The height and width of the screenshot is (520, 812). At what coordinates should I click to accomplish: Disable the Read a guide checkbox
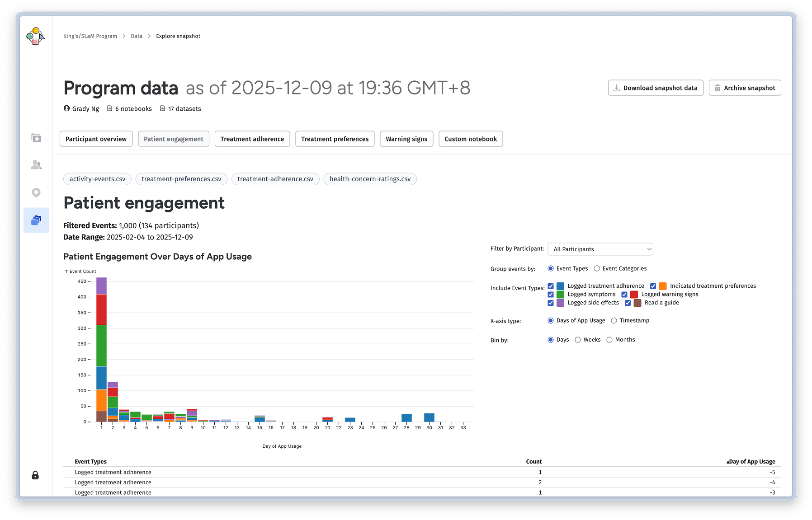click(x=628, y=303)
